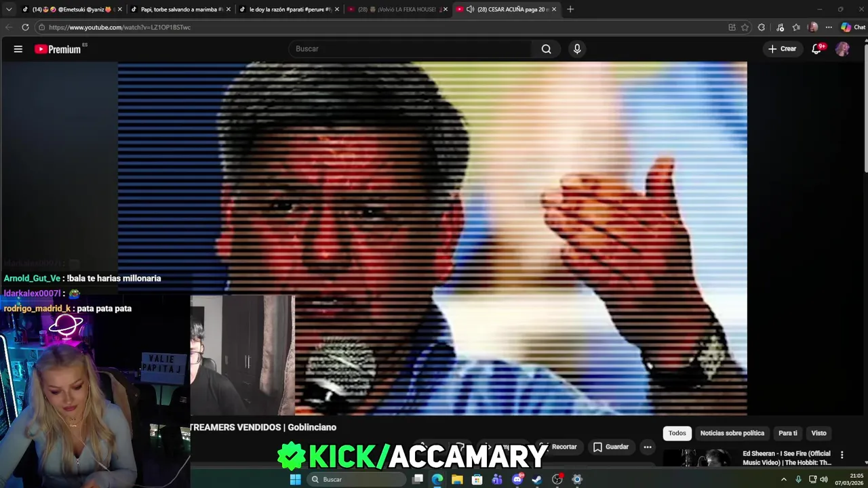Click the STREAMERS VENDIDOS | Goblinciano video title

(263, 427)
